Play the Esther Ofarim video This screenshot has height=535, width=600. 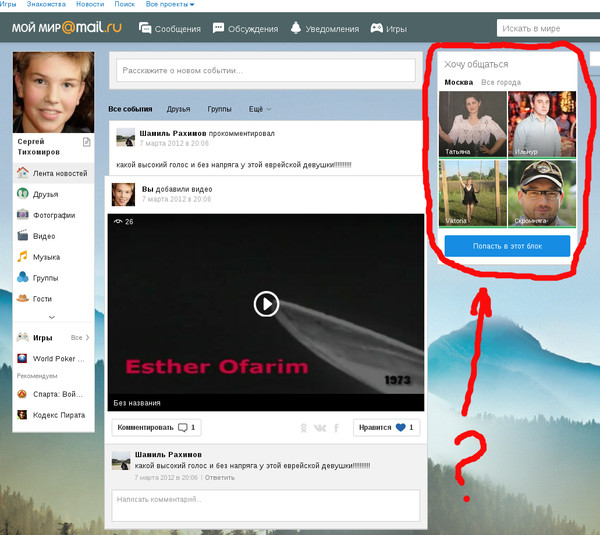click(266, 304)
